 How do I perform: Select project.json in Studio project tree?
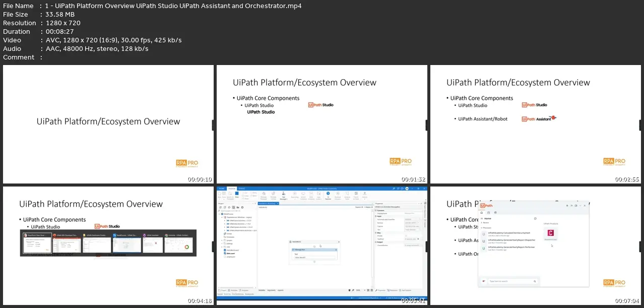(230, 257)
